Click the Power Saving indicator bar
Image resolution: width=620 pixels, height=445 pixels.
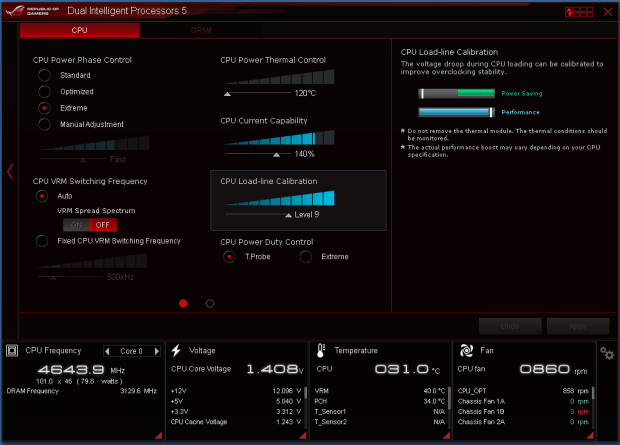coord(457,93)
